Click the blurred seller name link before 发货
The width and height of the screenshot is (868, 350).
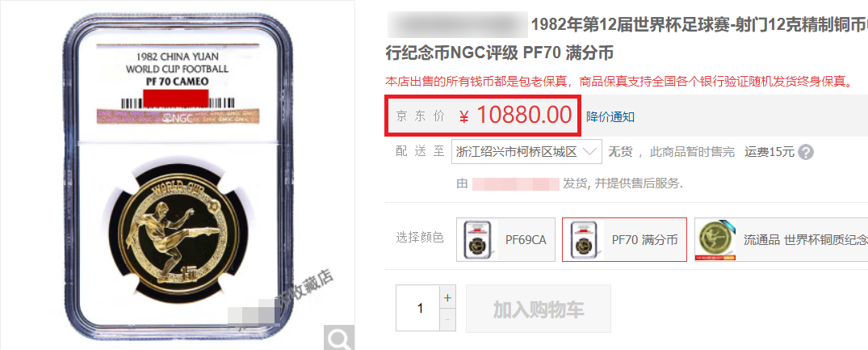click(x=516, y=183)
